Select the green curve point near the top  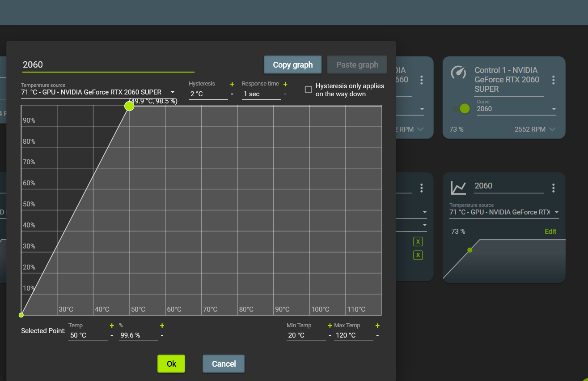click(129, 106)
